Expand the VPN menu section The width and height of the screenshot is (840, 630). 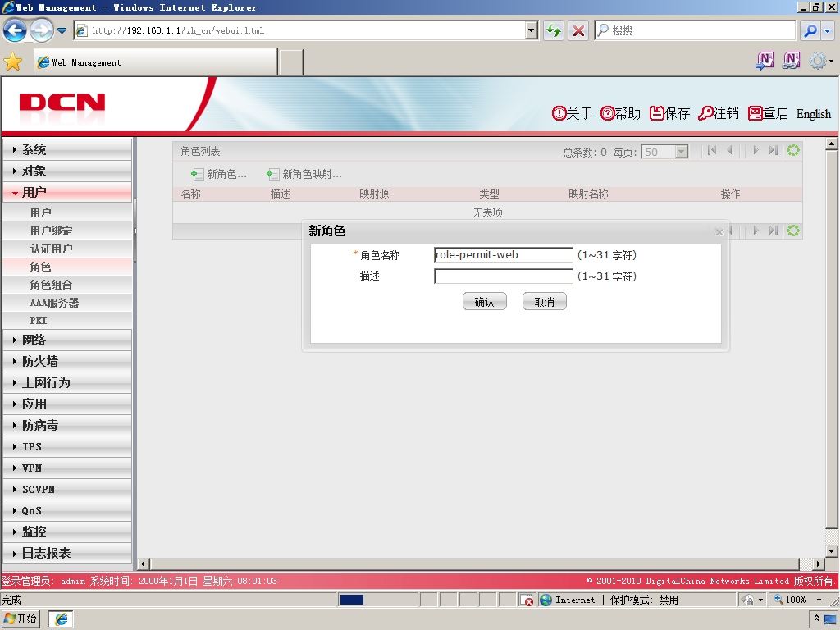(67, 468)
